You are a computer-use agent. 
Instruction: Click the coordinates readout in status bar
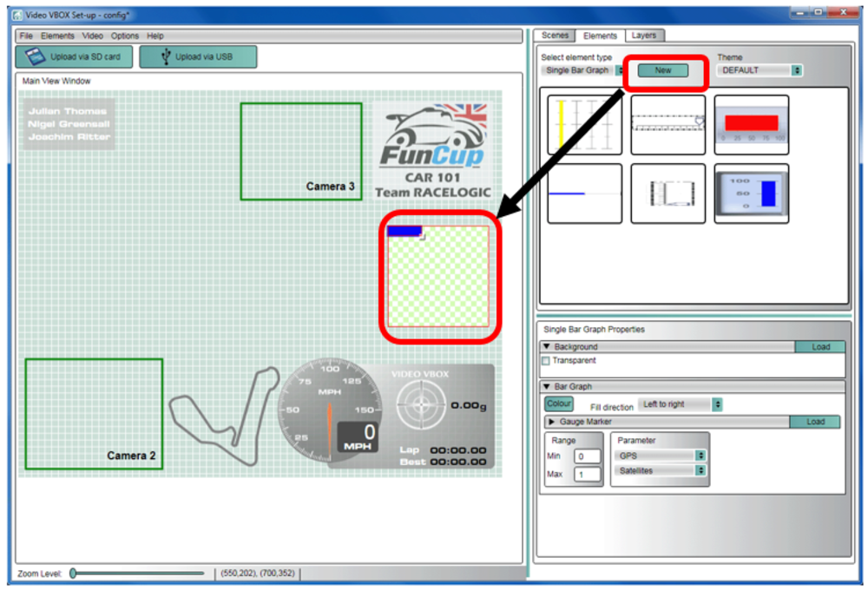(x=258, y=574)
